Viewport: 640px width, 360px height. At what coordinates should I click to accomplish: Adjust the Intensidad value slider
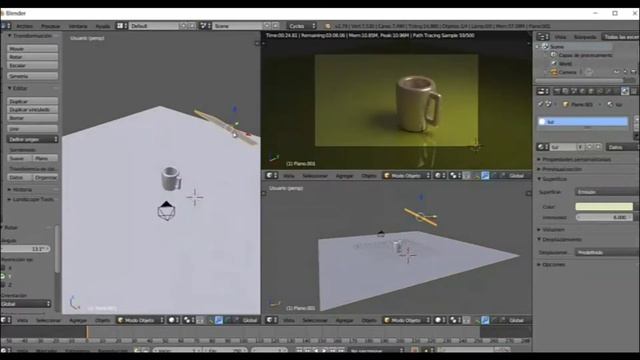click(x=604, y=218)
